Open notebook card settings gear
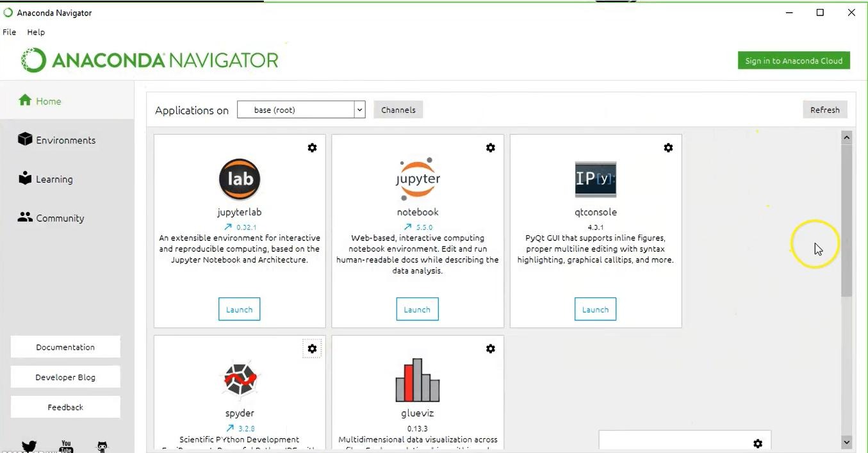This screenshot has width=868, height=453. click(490, 148)
